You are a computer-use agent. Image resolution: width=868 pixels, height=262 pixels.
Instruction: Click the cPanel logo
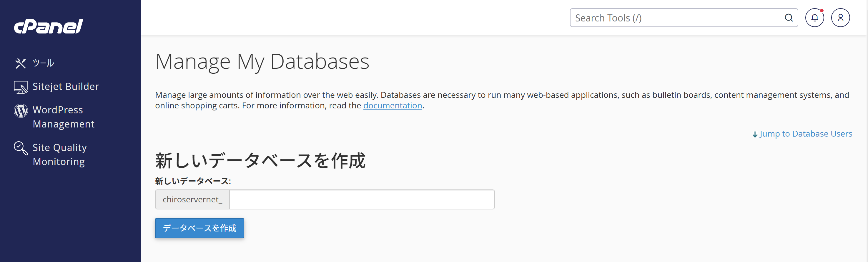[x=48, y=26]
